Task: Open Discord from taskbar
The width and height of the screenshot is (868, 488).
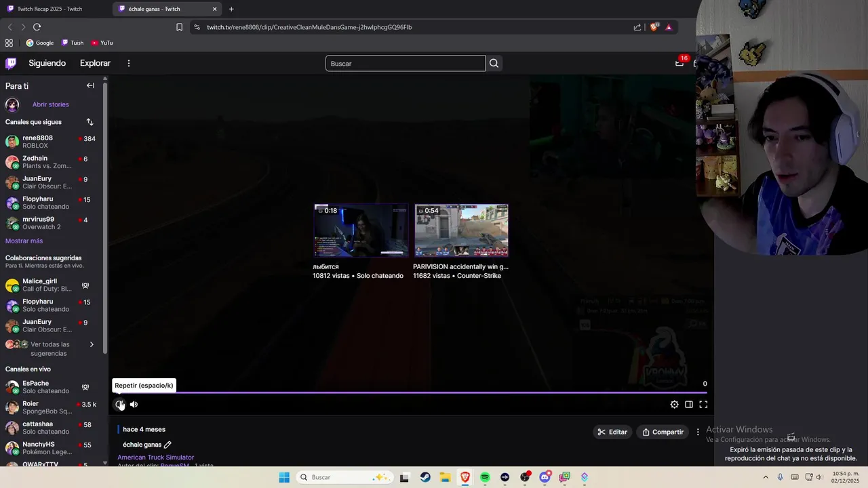Action: 545,477
